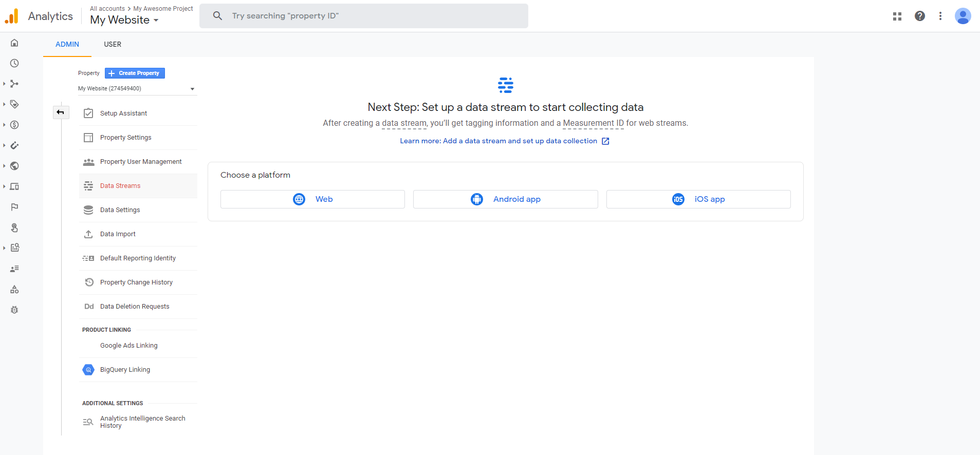Screen dimensions: 980x455
Task: Click the All accounts breadcrumb link
Action: (x=107, y=9)
